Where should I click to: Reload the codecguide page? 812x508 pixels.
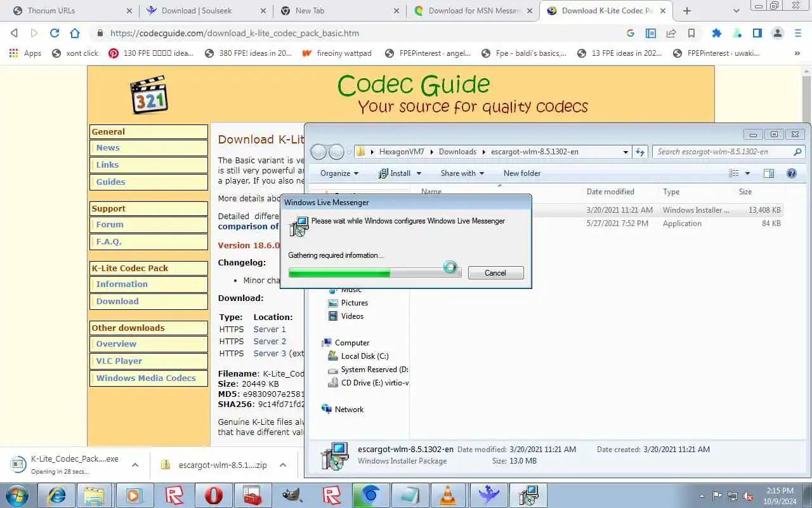point(55,33)
